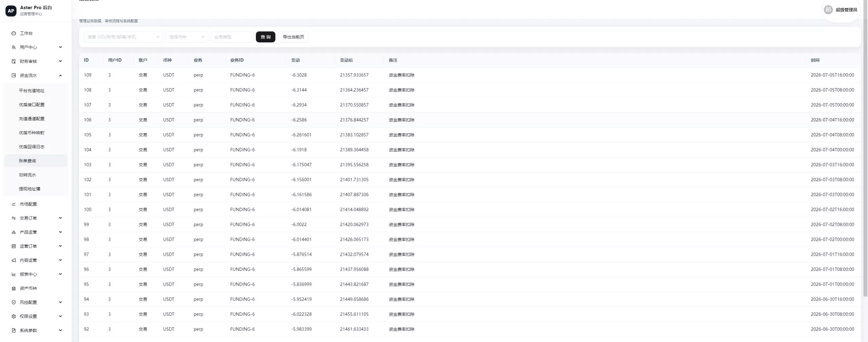Click the 资金流水 wallet icon

coord(14,75)
